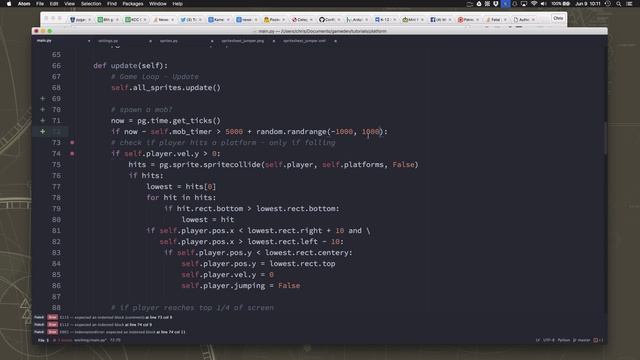
Task: Click the editor vertical scrollbar
Action: 605,139
